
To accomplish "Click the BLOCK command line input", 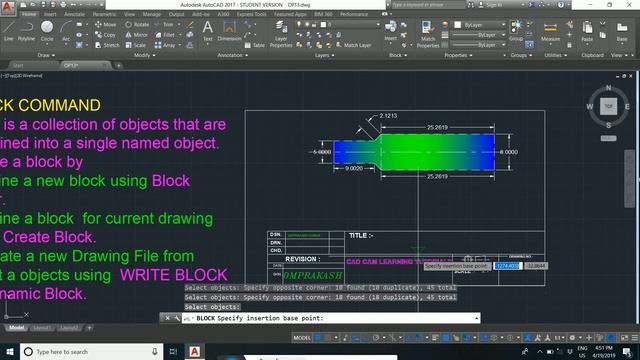I will click(331, 318).
